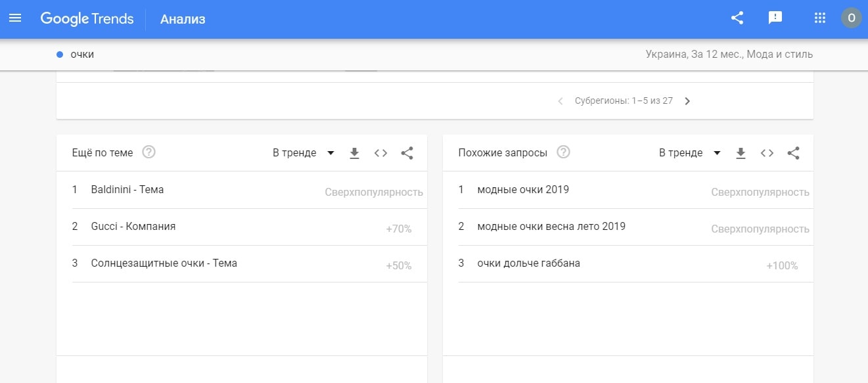Screen dimensions: 868x383
Task: Open topic Солнцезащитные очки - Тема
Action: (x=164, y=263)
